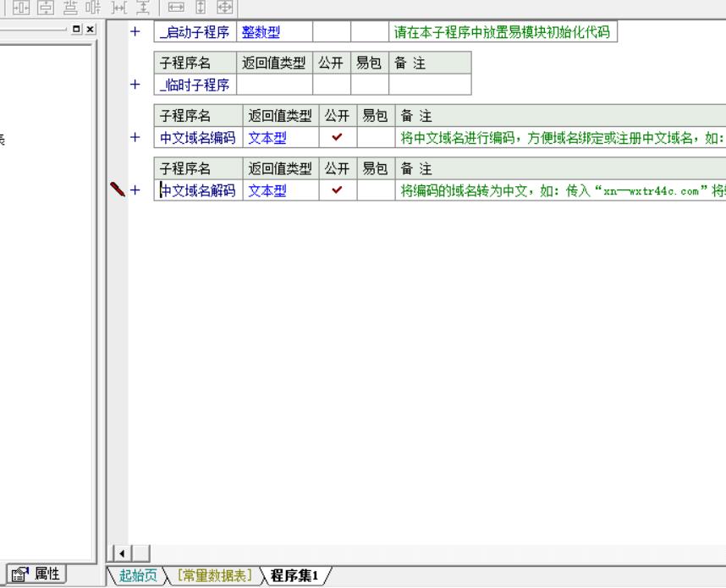Viewport: 726px width, 588px height.
Task: Switch to the 起始页 tab
Action: tap(138, 575)
